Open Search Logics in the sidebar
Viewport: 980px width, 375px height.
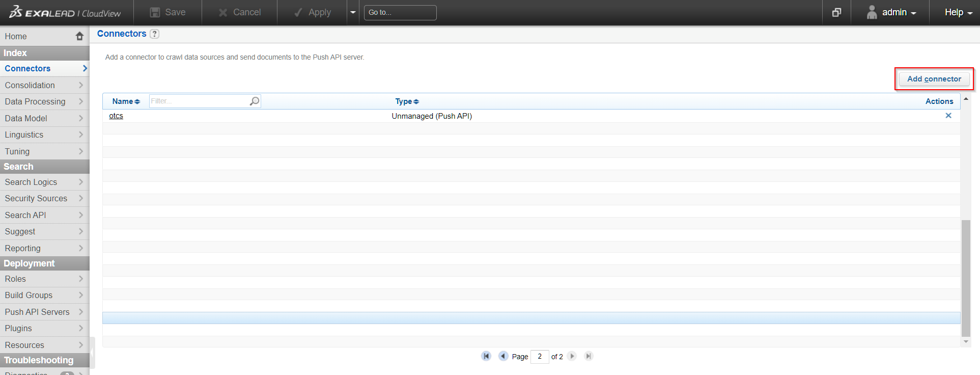45,182
